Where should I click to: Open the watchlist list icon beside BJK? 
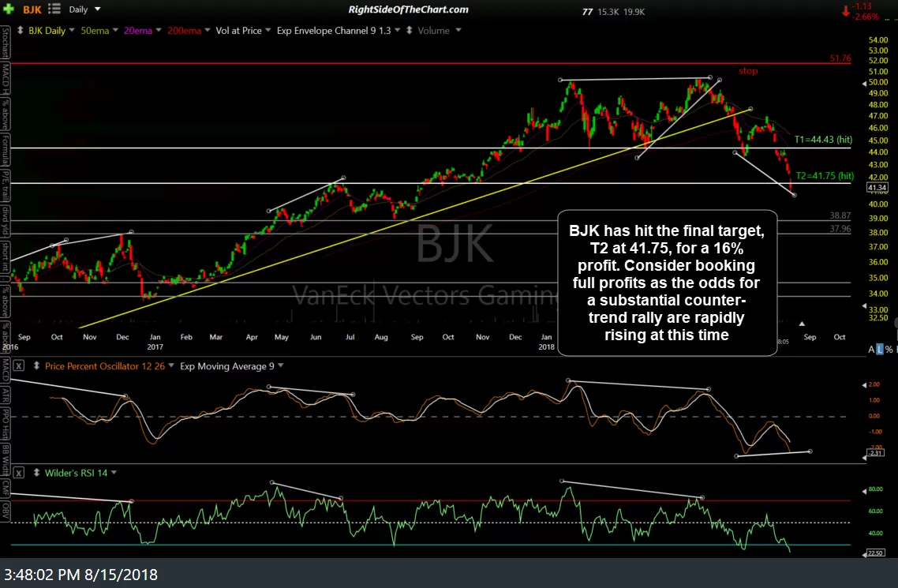pos(54,9)
